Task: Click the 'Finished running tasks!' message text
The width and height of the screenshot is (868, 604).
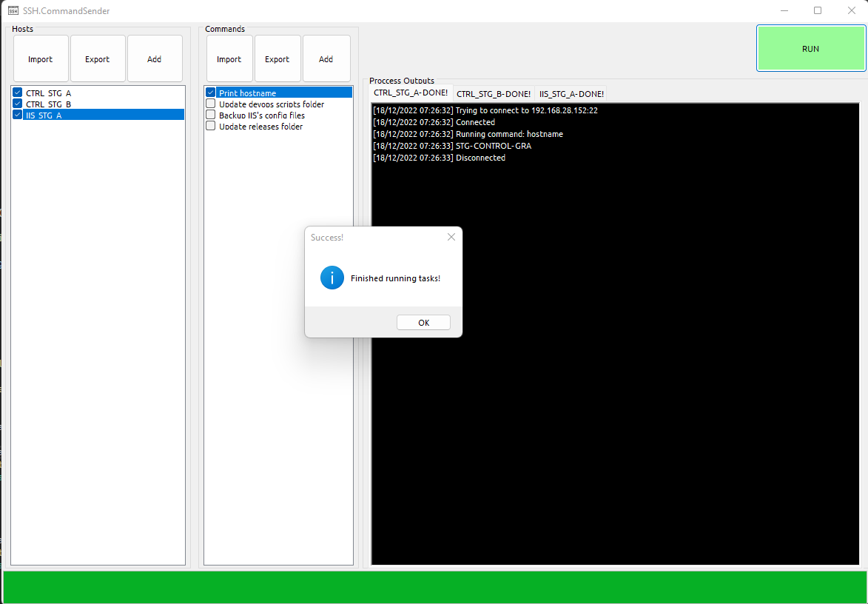Action: click(395, 278)
